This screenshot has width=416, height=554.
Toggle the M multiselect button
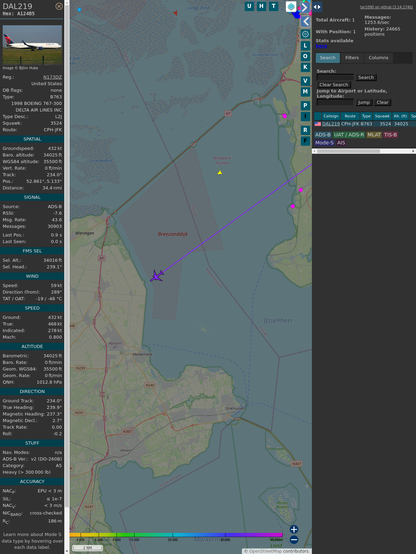305,92
